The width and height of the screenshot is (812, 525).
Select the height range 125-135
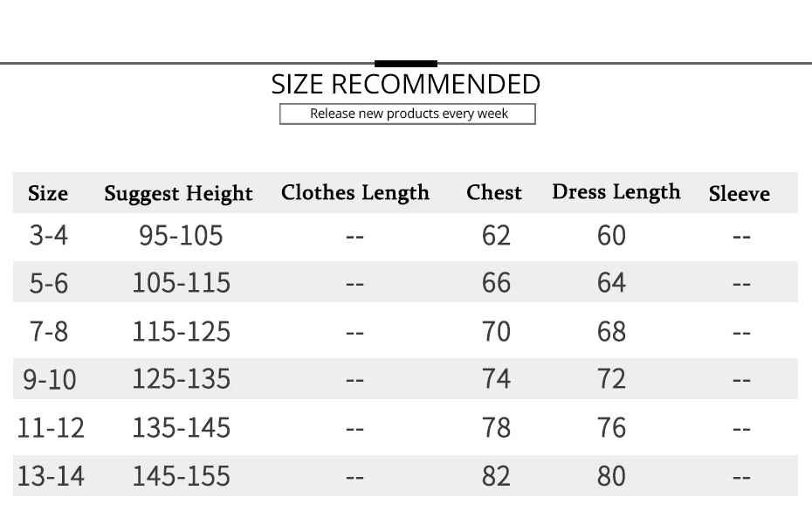pos(182,379)
